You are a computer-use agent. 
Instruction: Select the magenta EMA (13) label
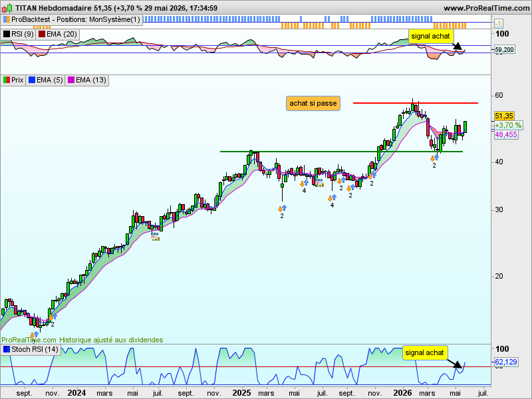[x=87, y=80]
